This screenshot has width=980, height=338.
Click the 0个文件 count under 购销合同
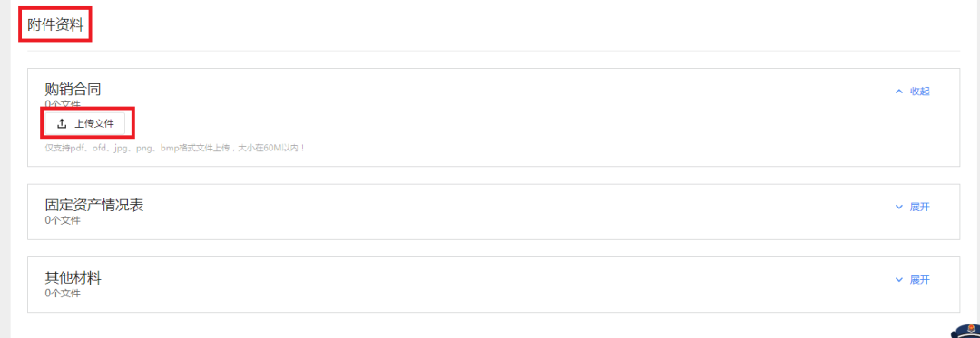tap(63, 102)
